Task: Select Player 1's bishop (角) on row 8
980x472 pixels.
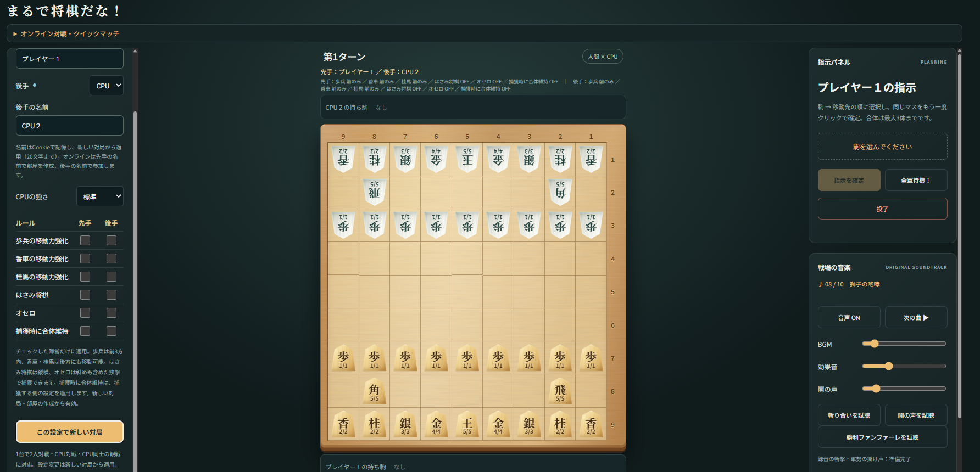Action: (374, 391)
